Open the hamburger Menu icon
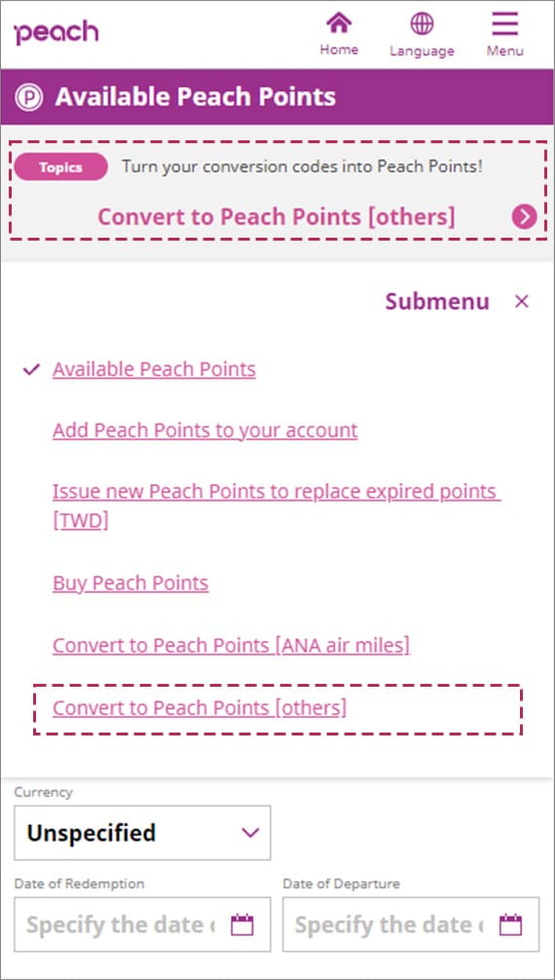Viewport: 555px width, 980px height. tap(505, 23)
